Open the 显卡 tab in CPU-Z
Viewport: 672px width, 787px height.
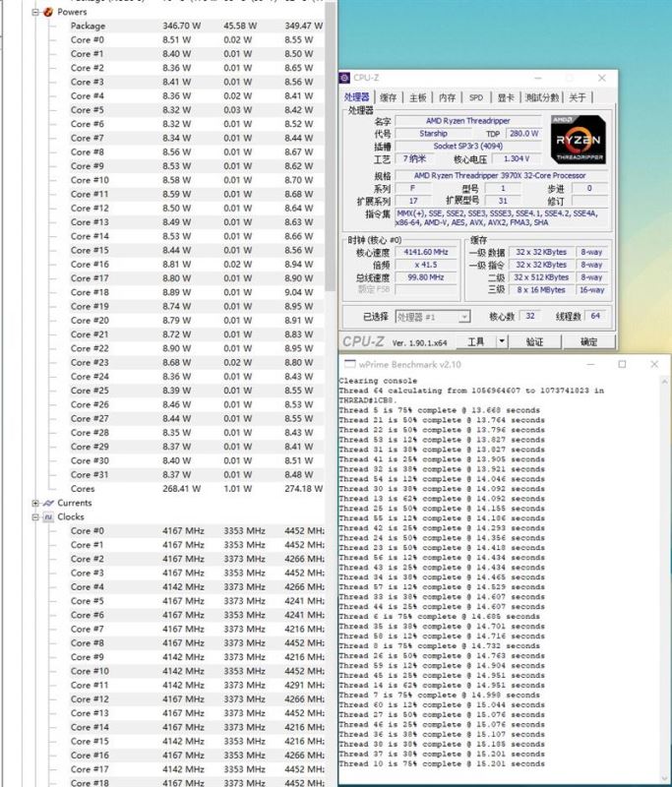[x=506, y=97]
